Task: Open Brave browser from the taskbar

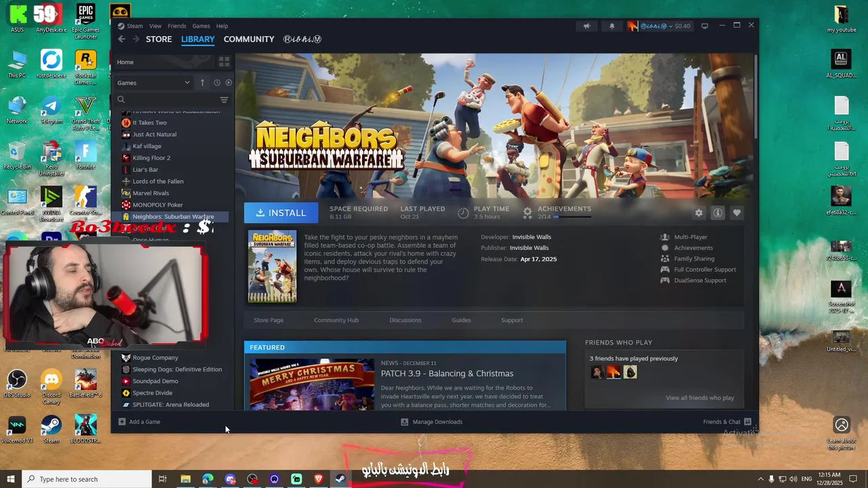Action: (319, 479)
